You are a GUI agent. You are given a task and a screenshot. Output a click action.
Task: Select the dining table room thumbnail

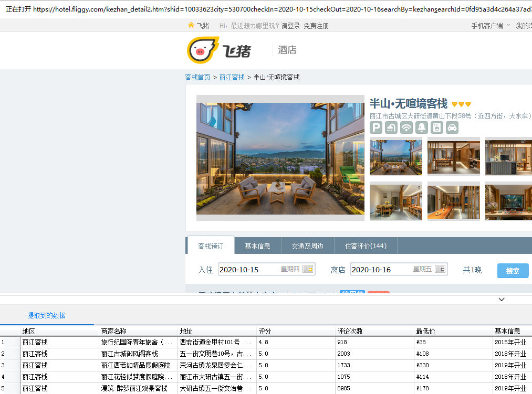point(396,201)
